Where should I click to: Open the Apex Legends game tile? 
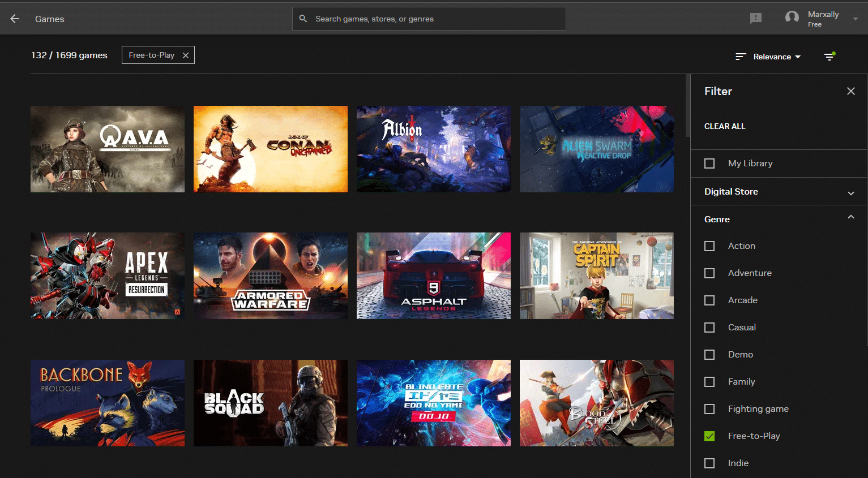[x=107, y=275]
